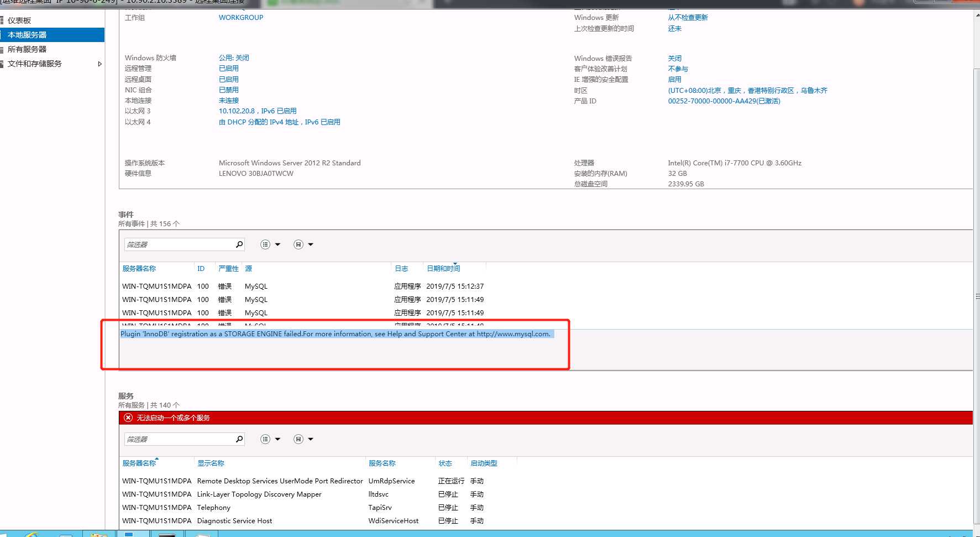Click the 未连接 link beside 本地连接
The width and height of the screenshot is (980, 537).
coord(229,101)
